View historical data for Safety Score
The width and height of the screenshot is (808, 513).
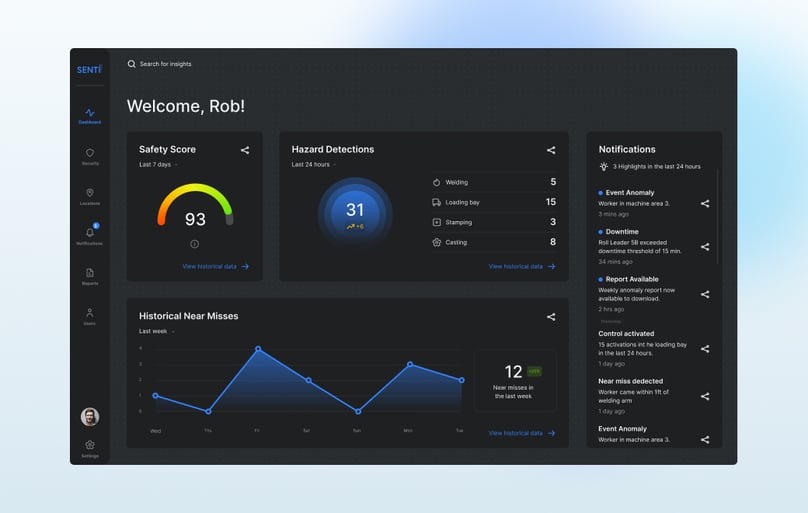point(215,267)
